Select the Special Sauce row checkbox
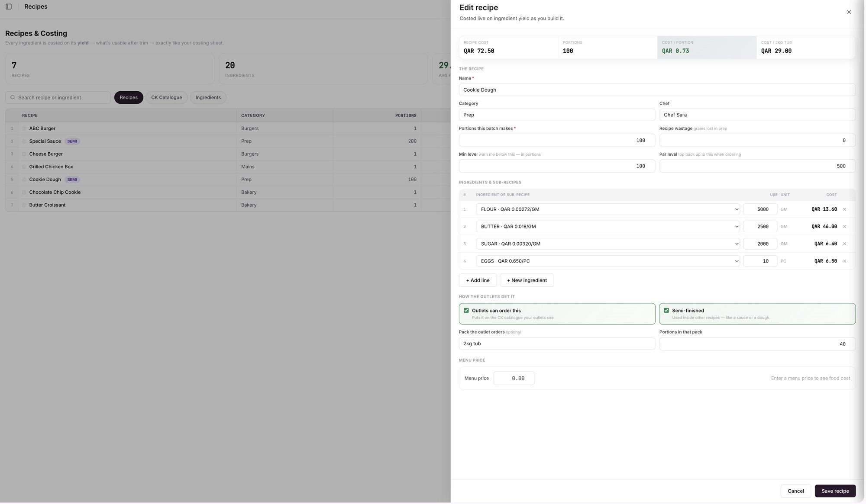866x504 pixels. click(x=24, y=141)
